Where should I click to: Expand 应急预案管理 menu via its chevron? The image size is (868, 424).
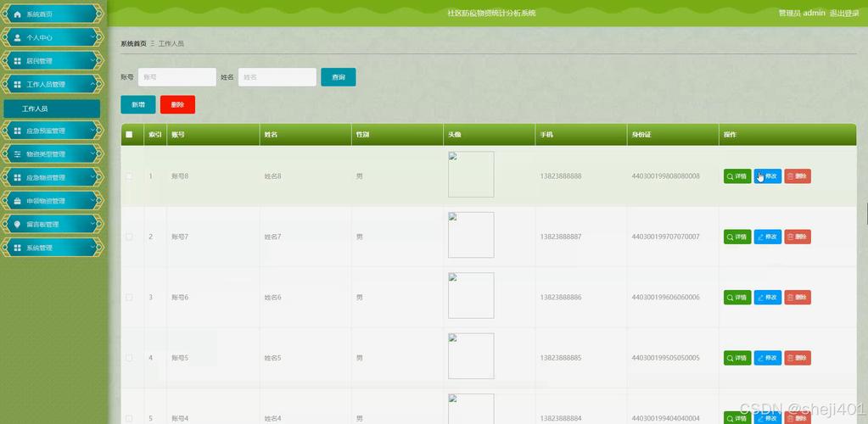click(92, 131)
